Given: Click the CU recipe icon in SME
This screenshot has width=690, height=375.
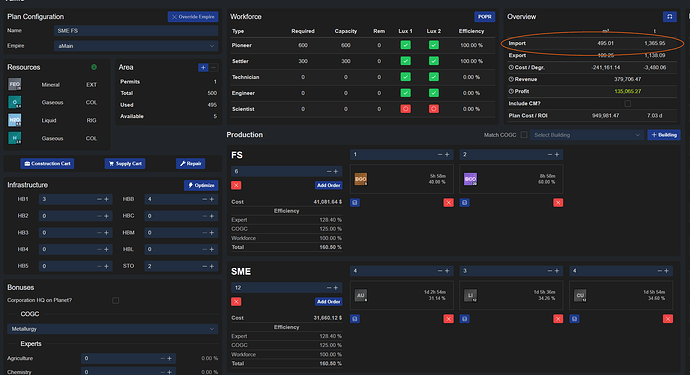Looking at the screenshot, I should pyautogui.click(x=580, y=295).
